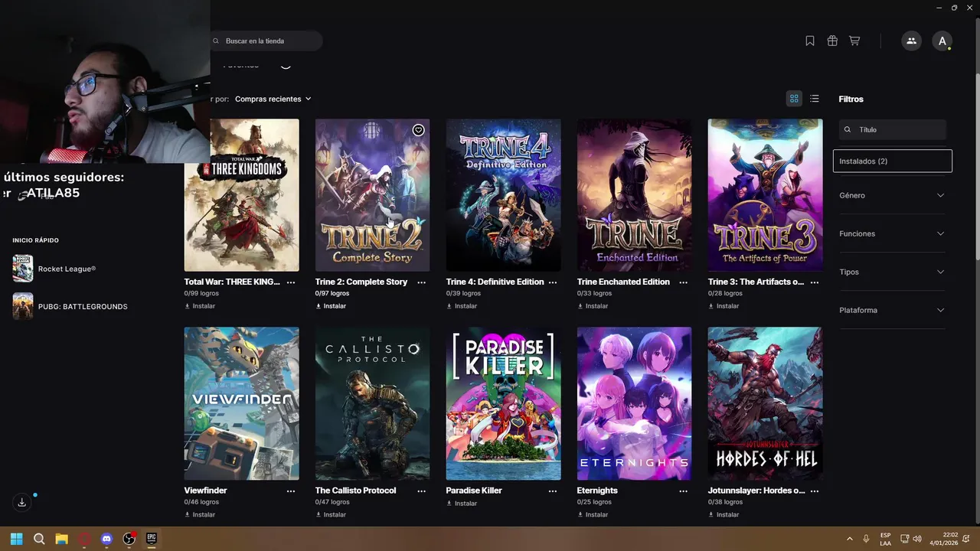Click Instalar under Trine 3

pyautogui.click(x=724, y=306)
